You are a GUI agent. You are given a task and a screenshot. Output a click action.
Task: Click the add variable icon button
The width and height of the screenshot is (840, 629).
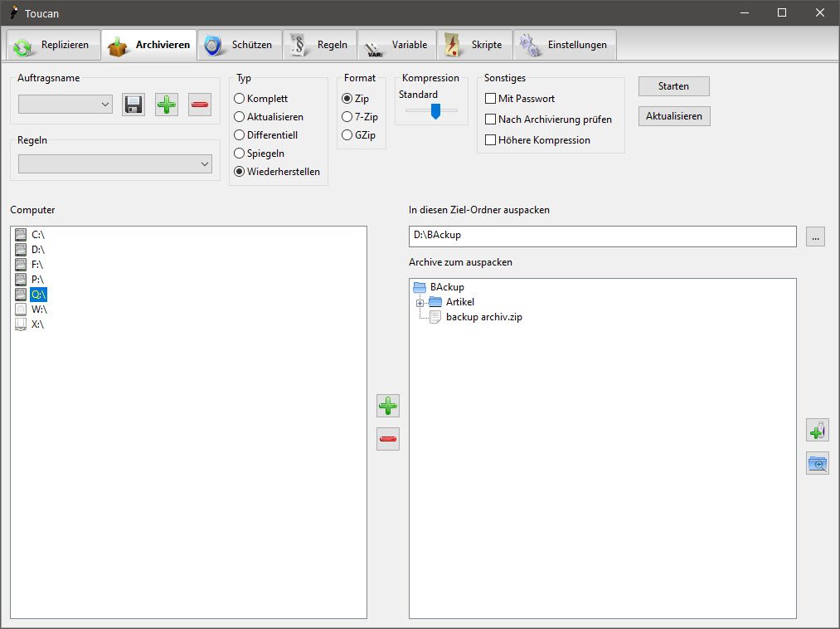[x=818, y=430]
